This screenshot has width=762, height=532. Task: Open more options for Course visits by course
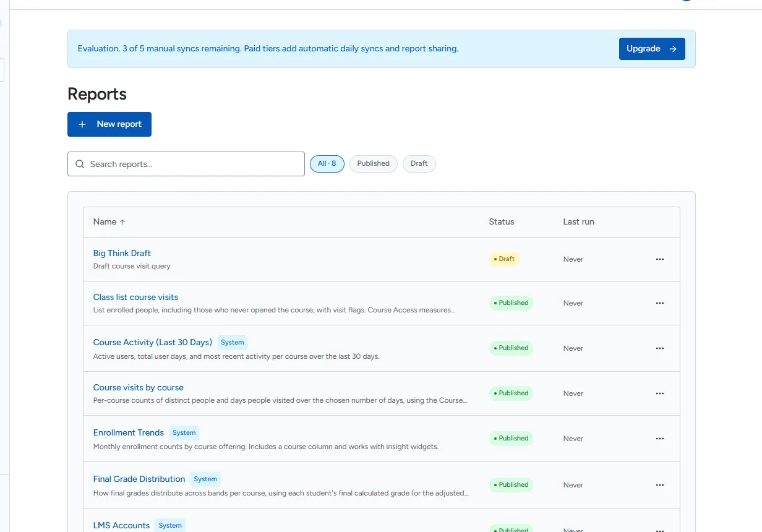coord(659,393)
